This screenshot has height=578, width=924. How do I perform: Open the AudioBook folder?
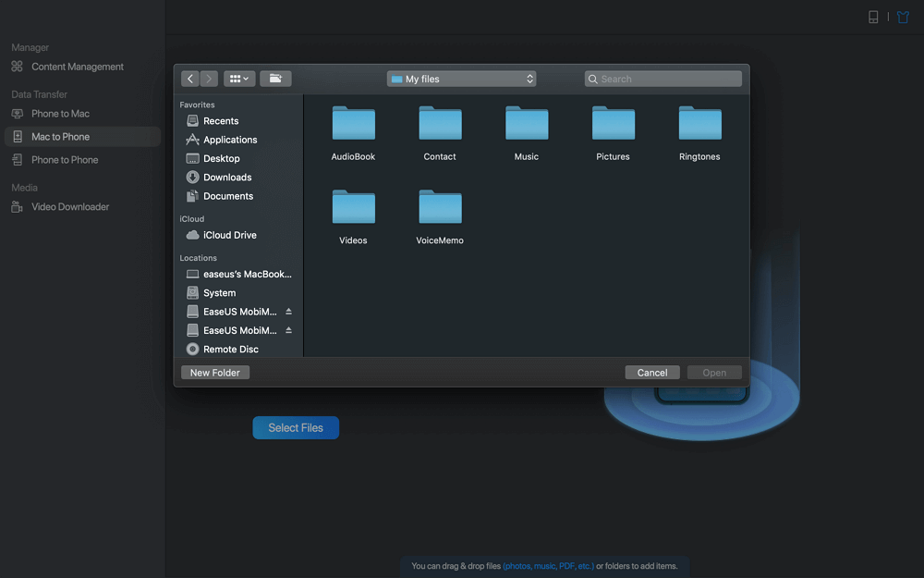353,124
